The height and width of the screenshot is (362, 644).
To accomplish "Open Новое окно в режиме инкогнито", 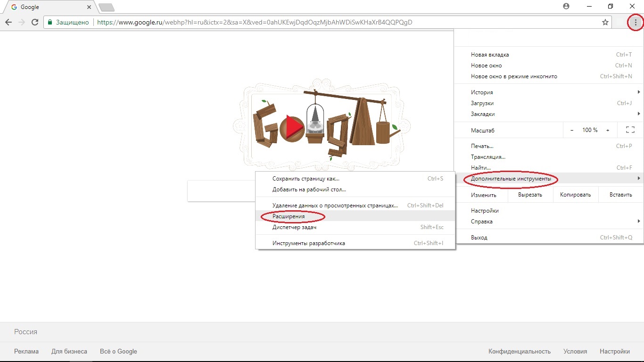I will point(549,76).
